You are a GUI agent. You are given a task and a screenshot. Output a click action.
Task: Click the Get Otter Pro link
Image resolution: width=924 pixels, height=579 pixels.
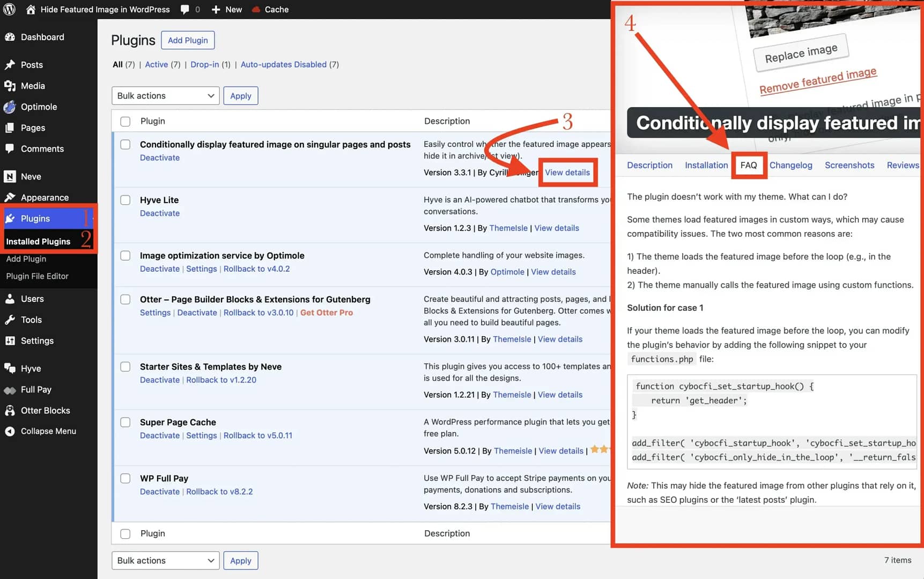tap(327, 313)
